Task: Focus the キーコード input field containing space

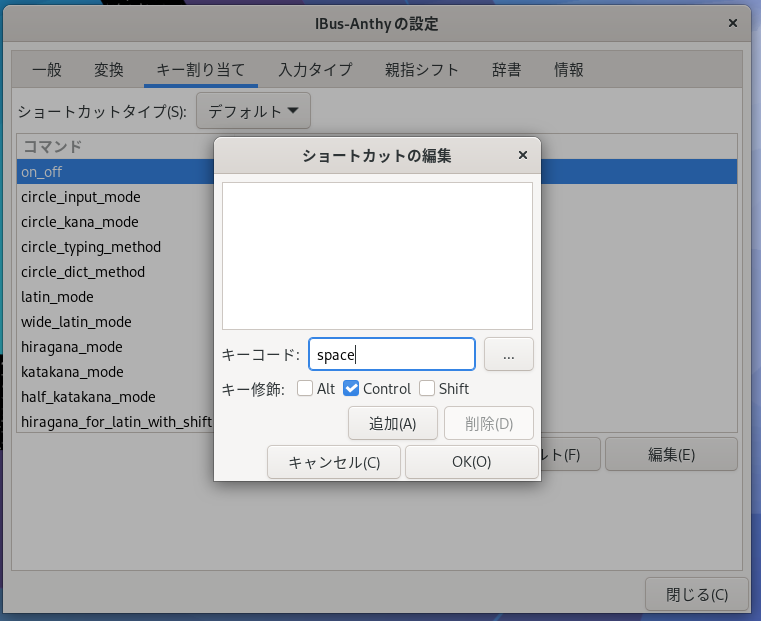Action: (x=392, y=355)
